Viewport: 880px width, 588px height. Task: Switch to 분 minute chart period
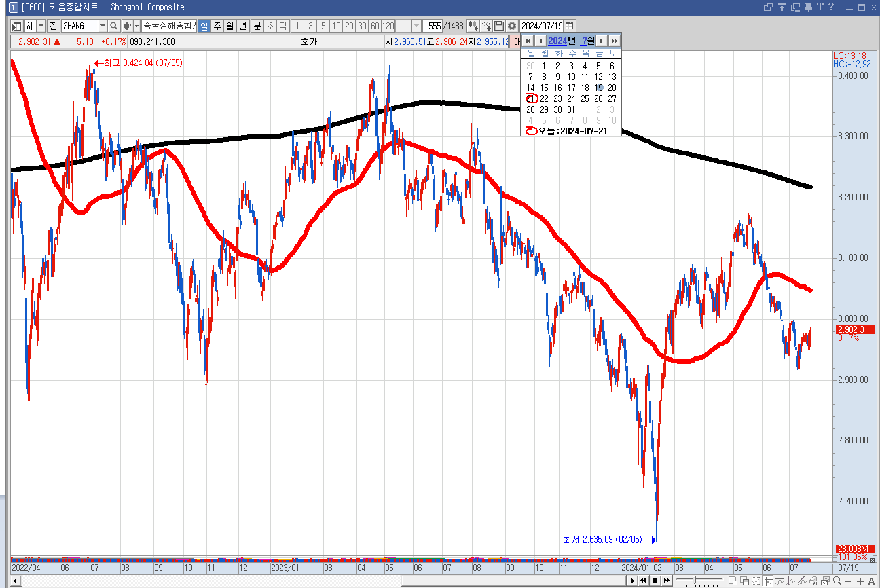coord(257,26)
